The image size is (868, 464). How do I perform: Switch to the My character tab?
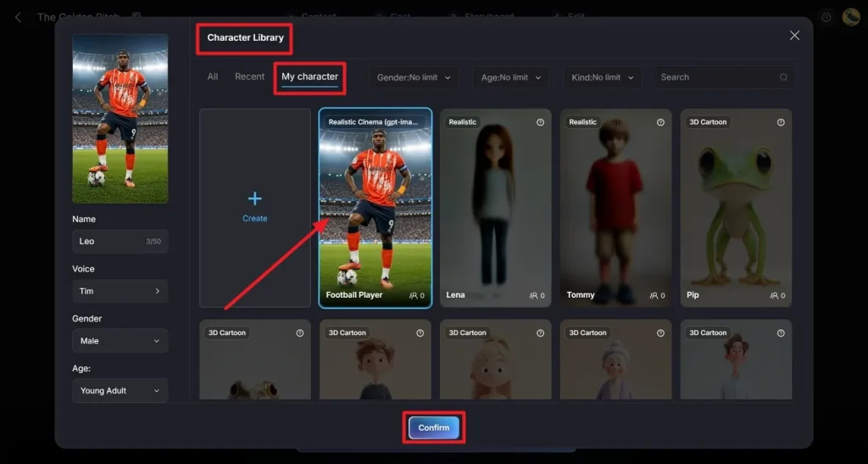309,77
